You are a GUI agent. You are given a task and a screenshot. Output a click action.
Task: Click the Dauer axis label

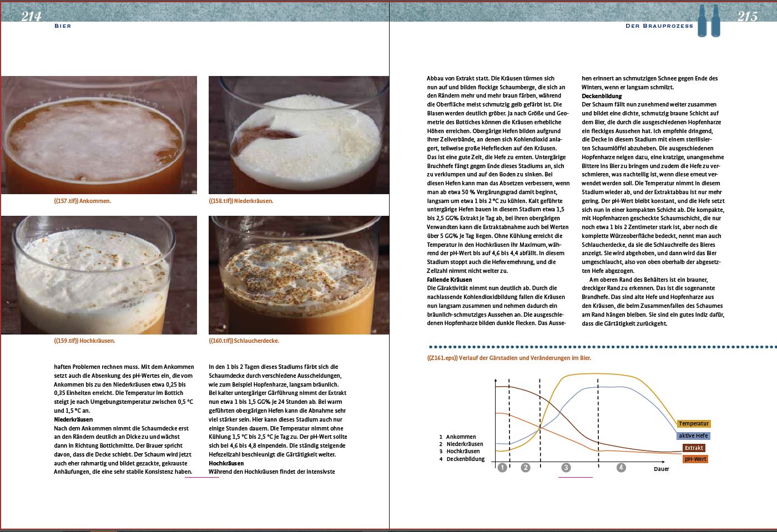661,469
